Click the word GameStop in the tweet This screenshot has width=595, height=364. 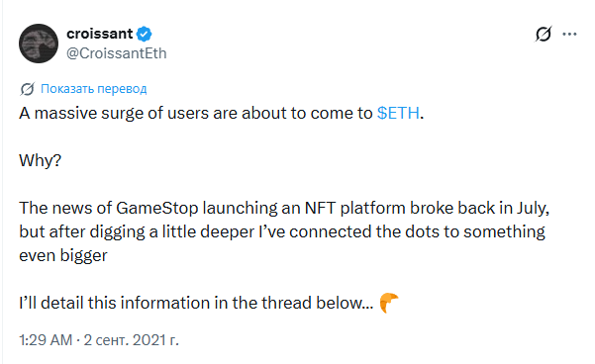tap(157, 208)
